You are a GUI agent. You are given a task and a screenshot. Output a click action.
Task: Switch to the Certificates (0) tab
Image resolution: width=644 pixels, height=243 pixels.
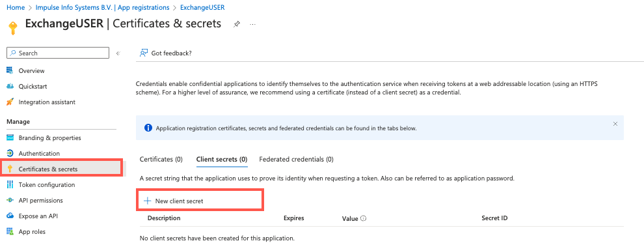tap(161, 159)
